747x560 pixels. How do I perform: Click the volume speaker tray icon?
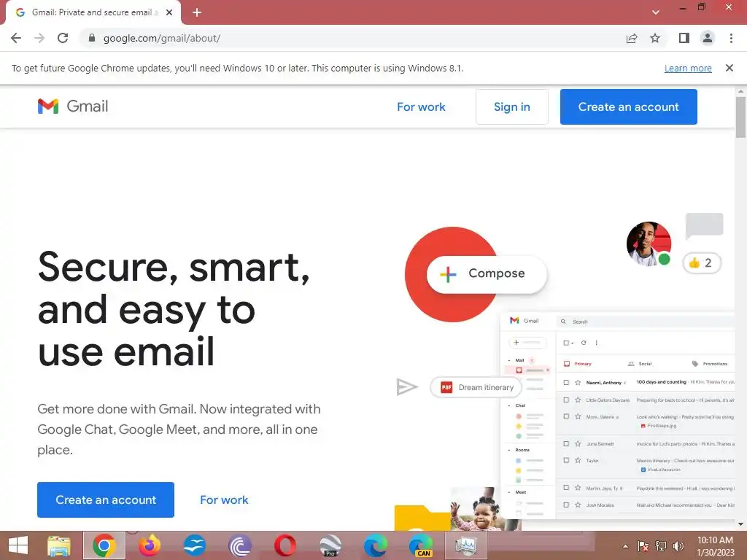pyautogui.click(x=678, y=546)
